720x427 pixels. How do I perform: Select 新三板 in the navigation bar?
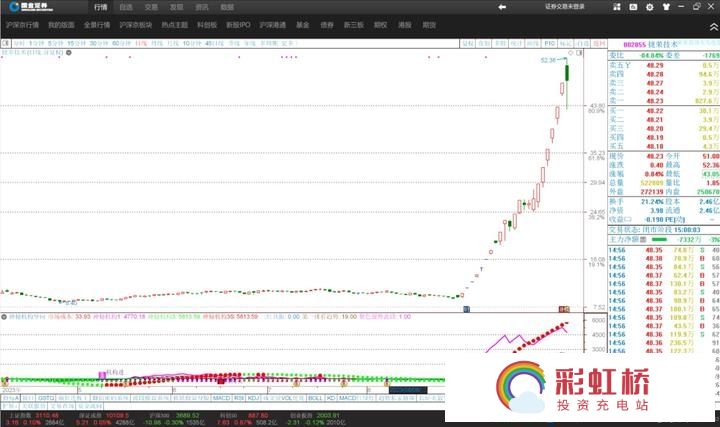354,25
